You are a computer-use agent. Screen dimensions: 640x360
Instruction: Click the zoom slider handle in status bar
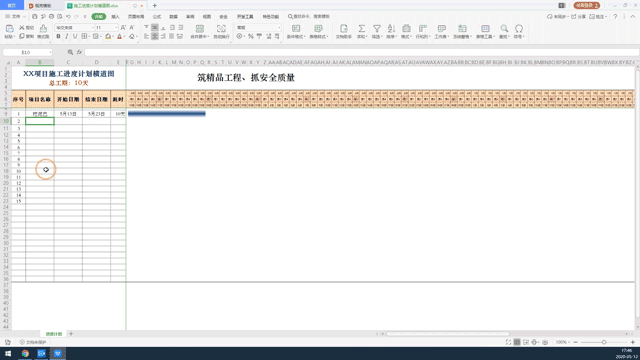coord(604,342)
